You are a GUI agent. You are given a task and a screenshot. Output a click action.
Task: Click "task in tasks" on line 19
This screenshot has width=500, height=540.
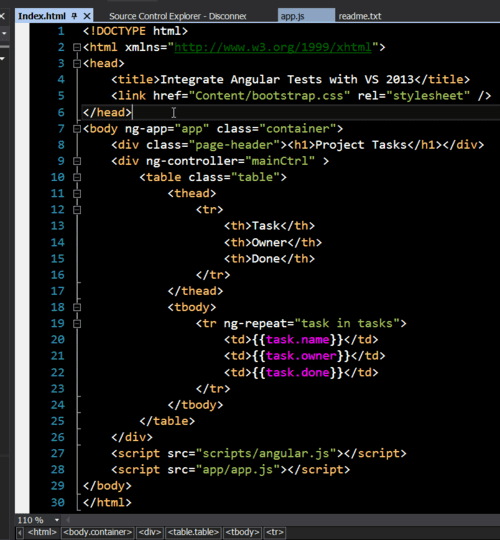(x=347, y=323)
